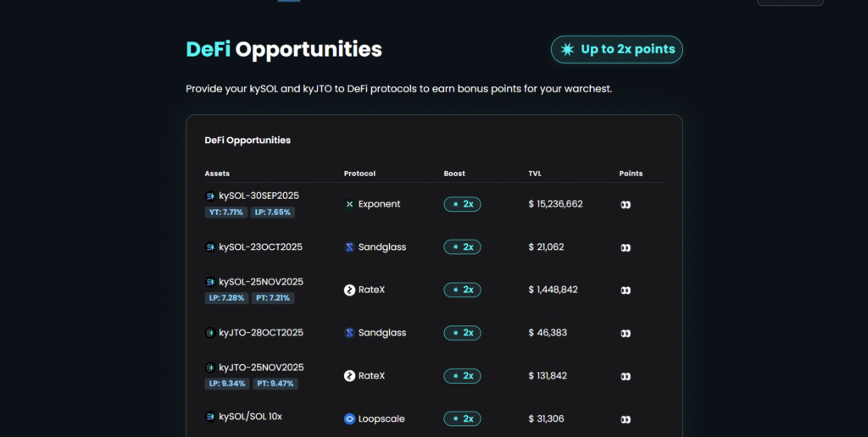This screenshot has width=868, height=437.
Task: Click the points icon in the Exponent row
Action: coord(626,205)
